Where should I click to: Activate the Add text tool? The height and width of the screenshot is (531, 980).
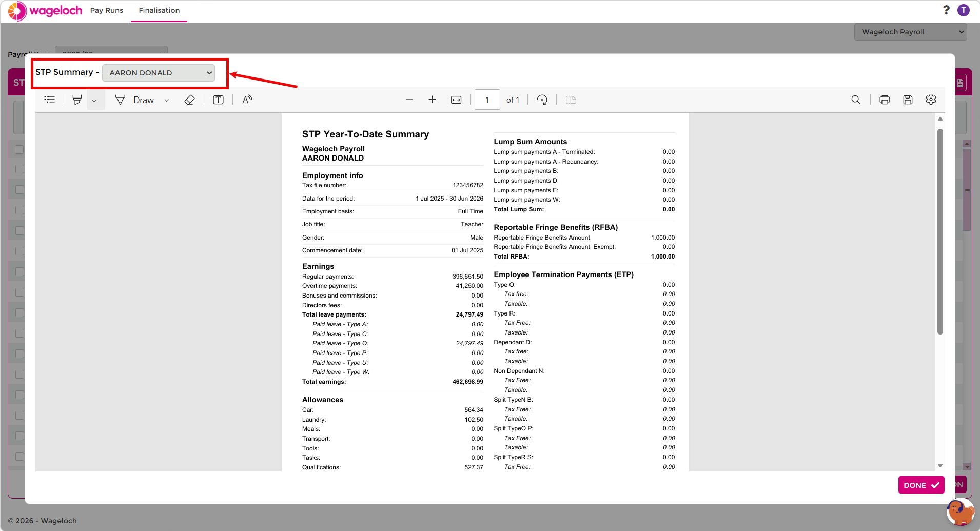pos(218,100)
